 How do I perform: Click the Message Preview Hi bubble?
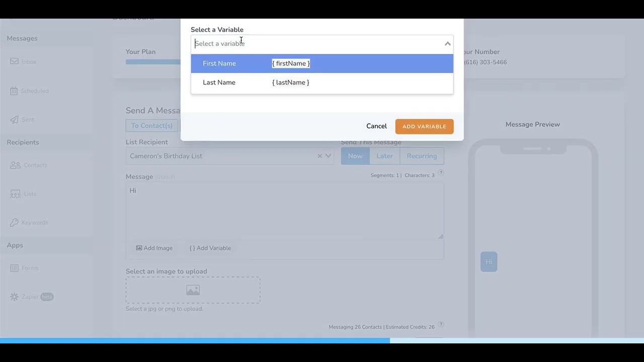[489, 261]
